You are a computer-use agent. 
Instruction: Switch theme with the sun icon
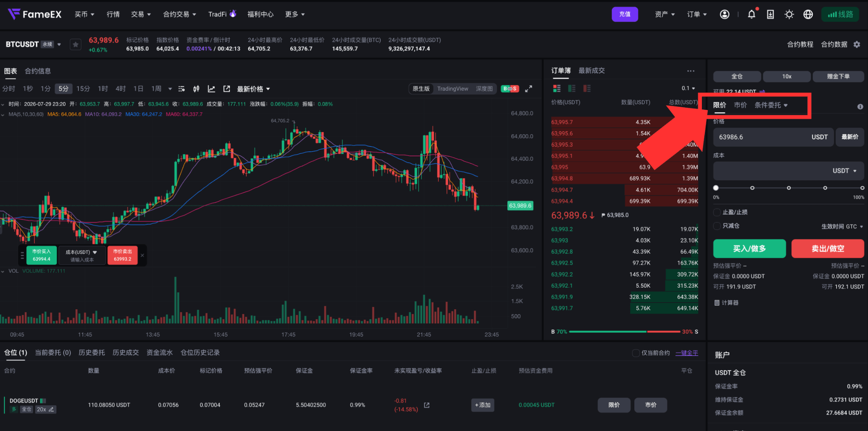(789, 14)
